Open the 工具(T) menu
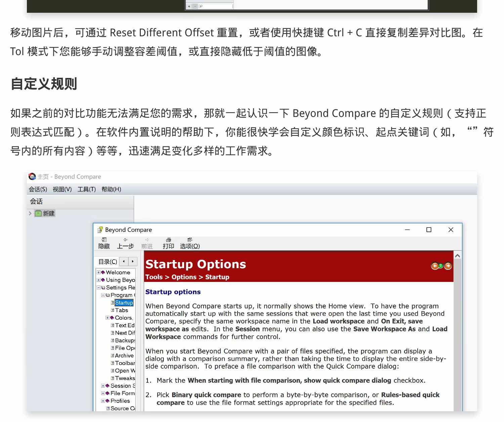Screen dimensions: 504x422 [x=87, y=189]
